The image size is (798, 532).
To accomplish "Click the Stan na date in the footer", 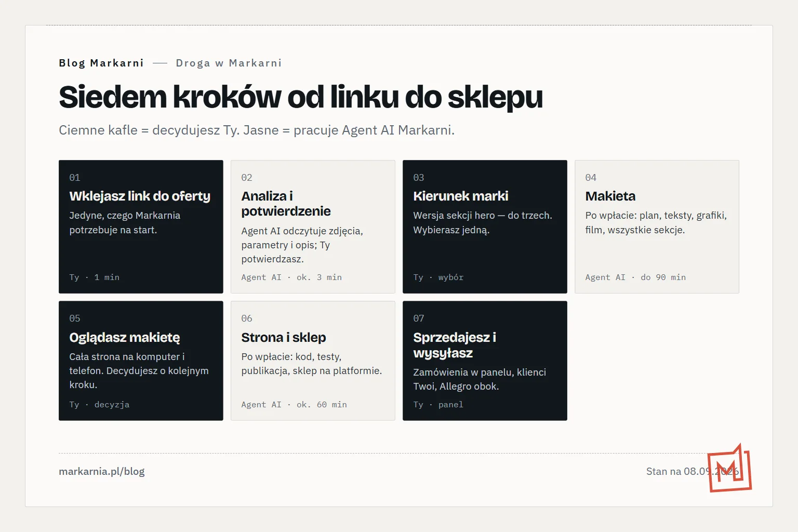I will click(693, 472).
